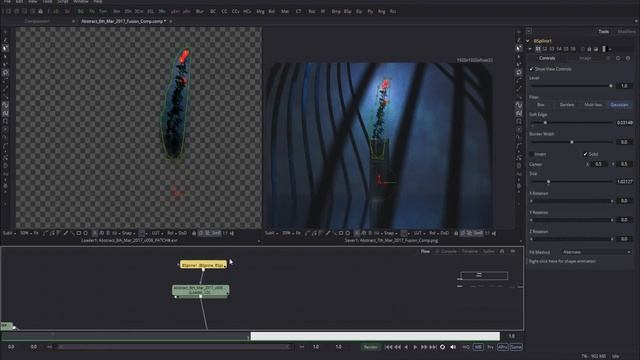Jump to the first frame
The height and width of the screenshot is (360, 640).
pos(388,347)
